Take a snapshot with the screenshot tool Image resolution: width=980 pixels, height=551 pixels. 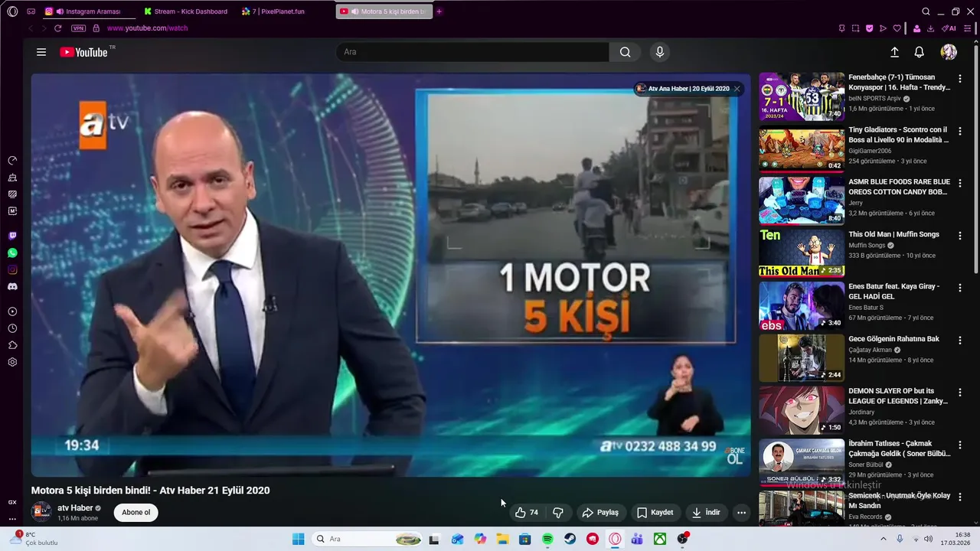(x=855, y=28)
